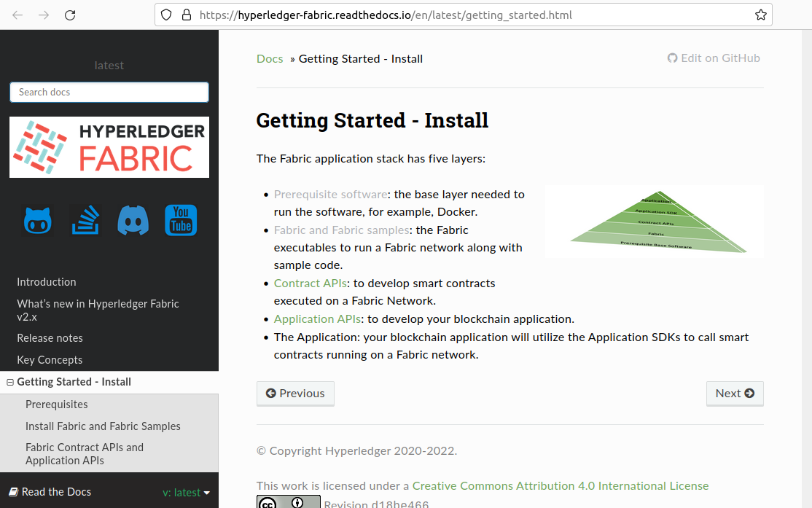Expand the version selector v: latest
Image resolution: width=812 pixels, height=508 pixels.
coord(186,493)
